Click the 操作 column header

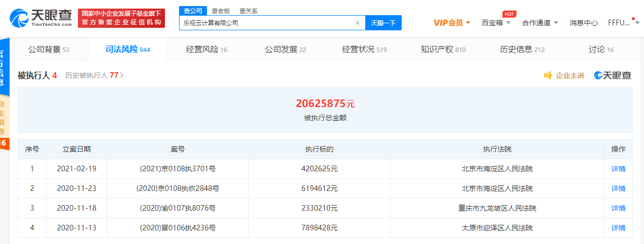(618, 149)
